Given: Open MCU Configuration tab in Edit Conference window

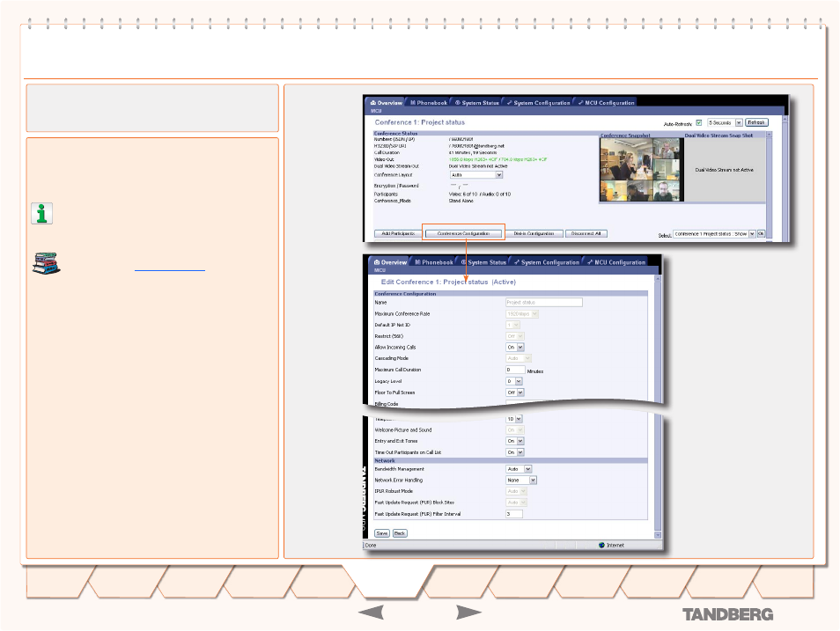Looking at the screenshot, I should pyautogui.click(x=616, y=262).
